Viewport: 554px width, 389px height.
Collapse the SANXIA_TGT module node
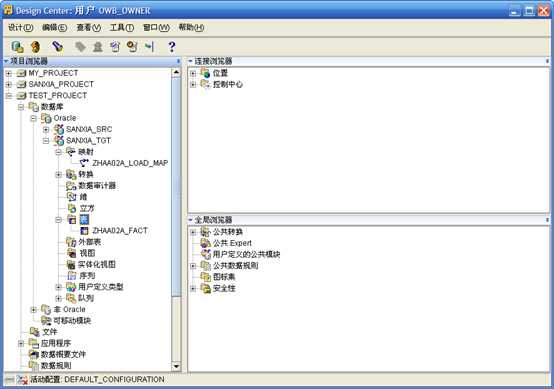[x=46, y=141]
